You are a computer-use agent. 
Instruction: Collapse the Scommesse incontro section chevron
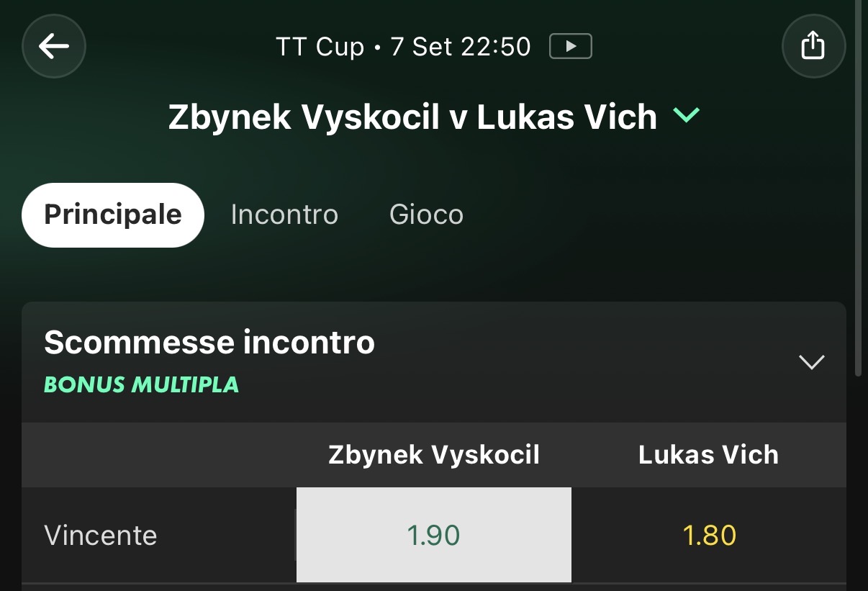(812, 362)
